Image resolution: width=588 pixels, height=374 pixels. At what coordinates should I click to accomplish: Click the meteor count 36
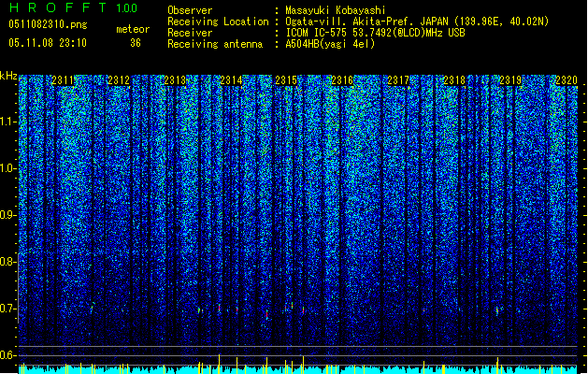[x=136, y=43]
